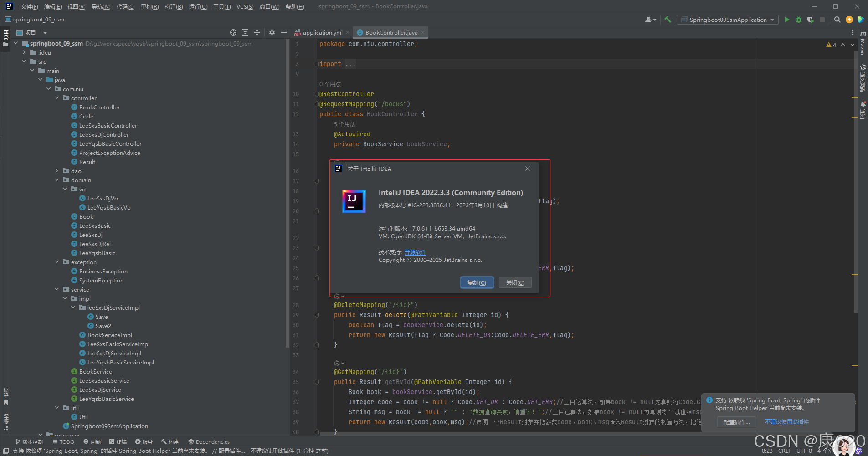Collapse the exception package
Image resolution: width=868 pixels, height=456 pixels.
pyautogui.click(x=57, y=262)
